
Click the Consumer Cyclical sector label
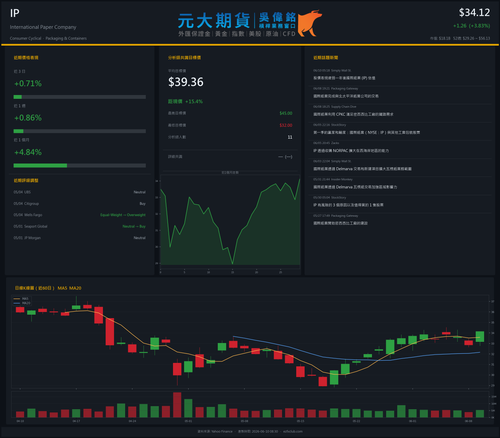click(x=25, y=38)
